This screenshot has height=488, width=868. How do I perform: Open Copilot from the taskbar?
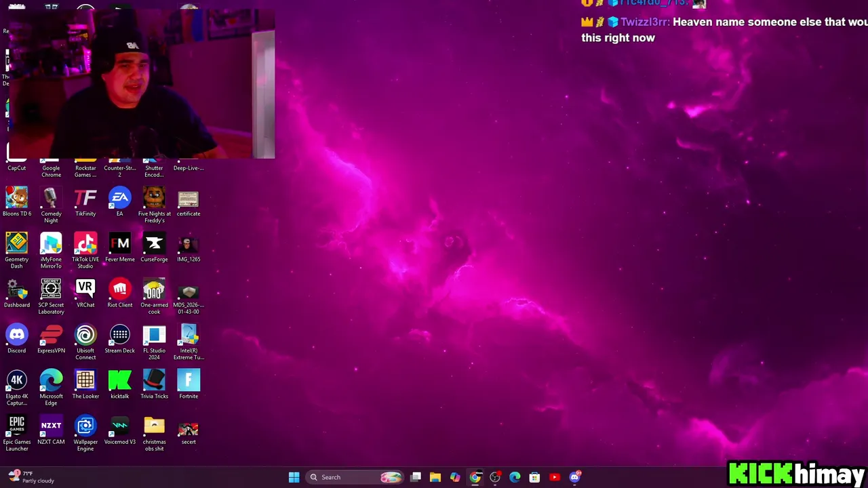point(455,477)
